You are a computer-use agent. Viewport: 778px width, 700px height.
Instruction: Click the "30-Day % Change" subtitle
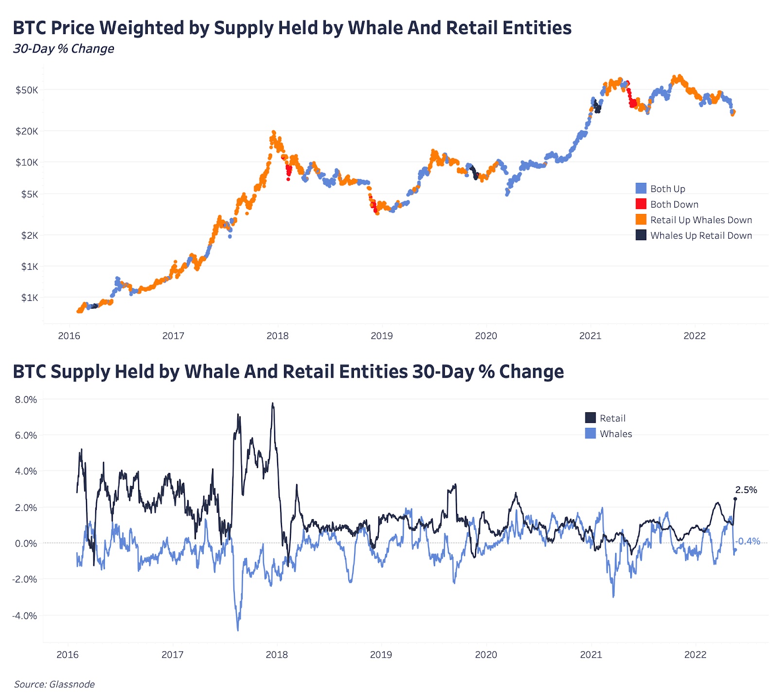(x=64, y=49)
